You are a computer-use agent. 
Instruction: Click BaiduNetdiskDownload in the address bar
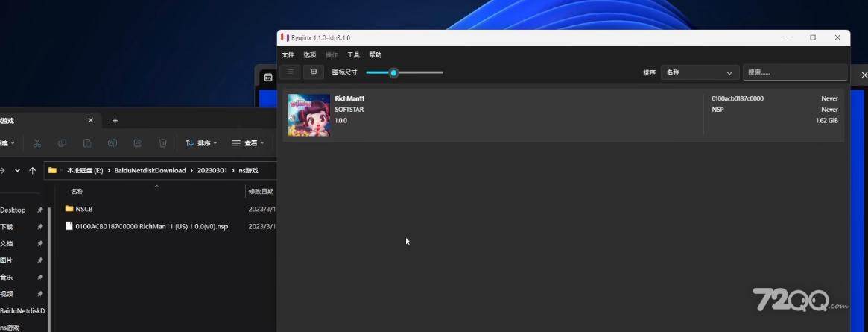pos(150,171)
